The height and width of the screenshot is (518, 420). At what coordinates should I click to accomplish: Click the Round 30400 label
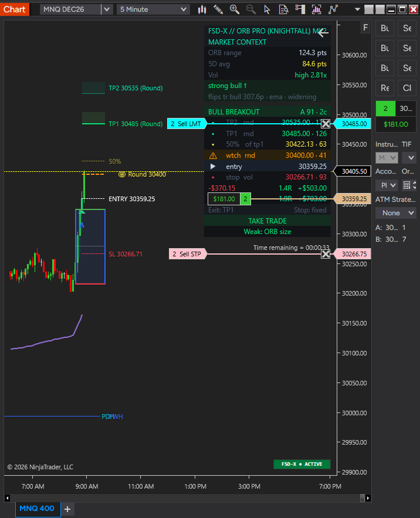coord(147,174)
